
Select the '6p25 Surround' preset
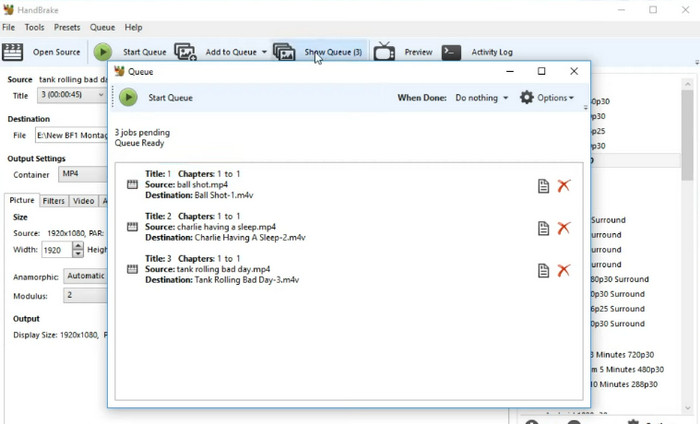click(618, 308)
